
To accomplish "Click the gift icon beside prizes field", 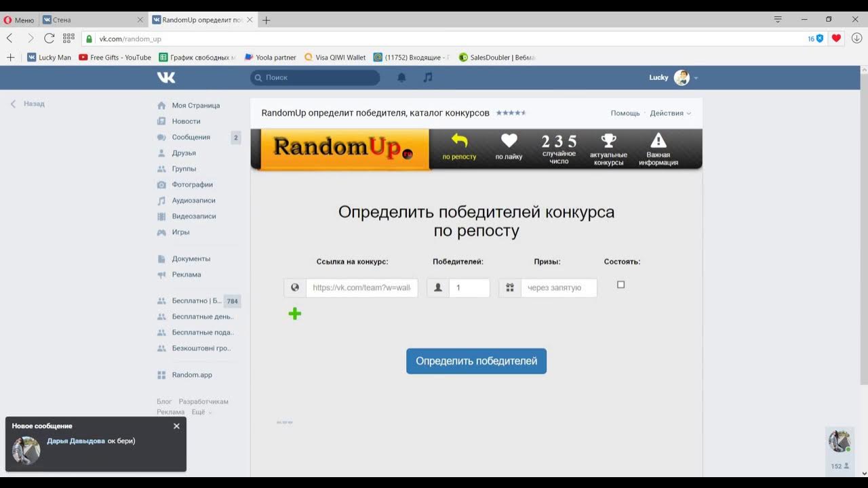I will coord(510,287).
